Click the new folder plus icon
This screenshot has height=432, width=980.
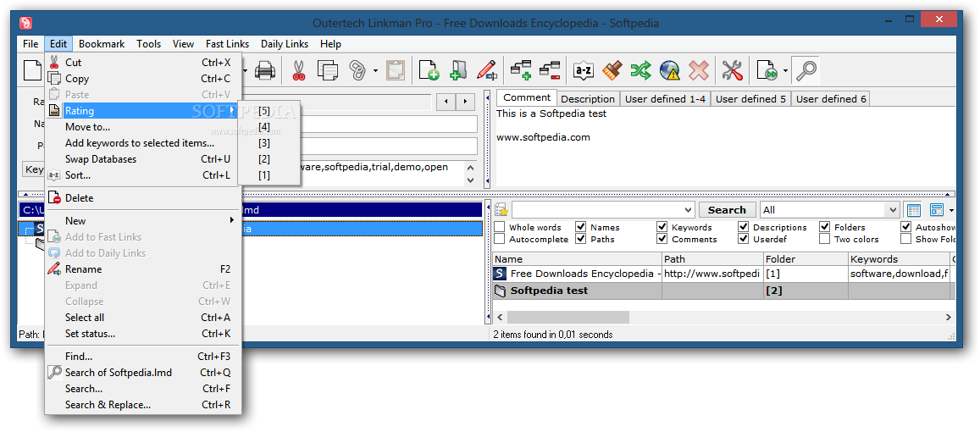click(458, 70)
